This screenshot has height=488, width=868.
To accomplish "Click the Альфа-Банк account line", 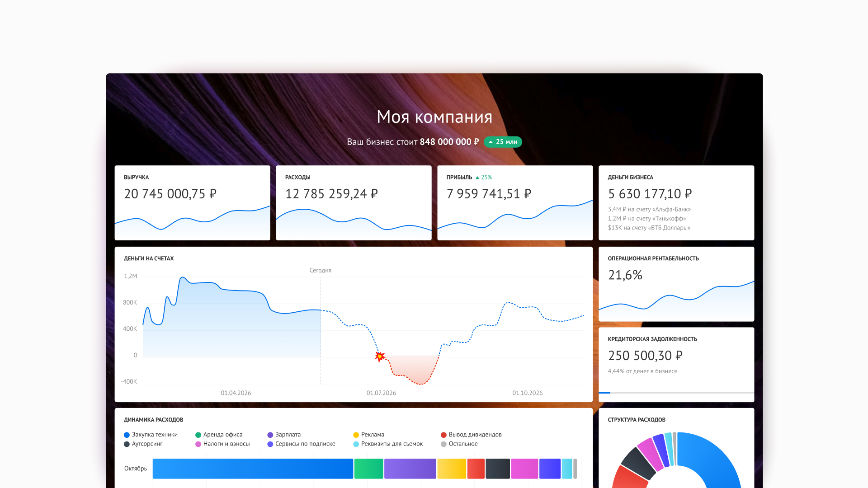I will pos(649,209).
